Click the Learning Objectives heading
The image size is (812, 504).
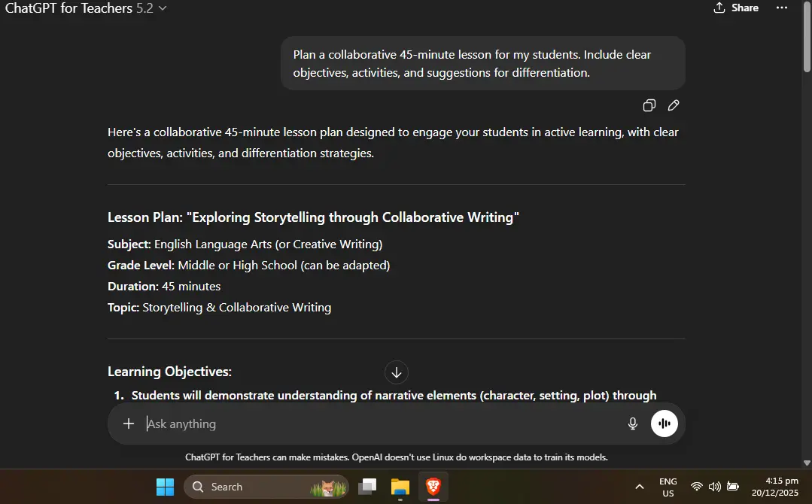[x=169, y=372]
